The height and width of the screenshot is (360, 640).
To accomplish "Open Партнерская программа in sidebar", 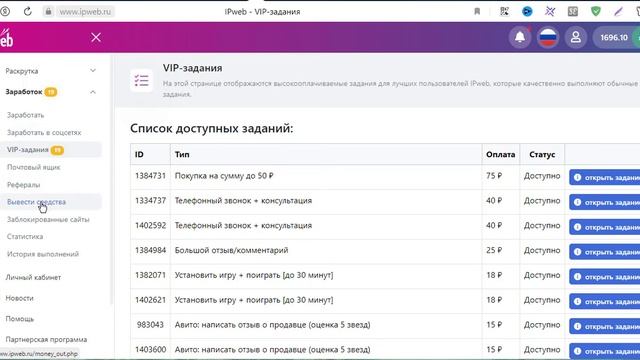I will (x=46, y=340).
